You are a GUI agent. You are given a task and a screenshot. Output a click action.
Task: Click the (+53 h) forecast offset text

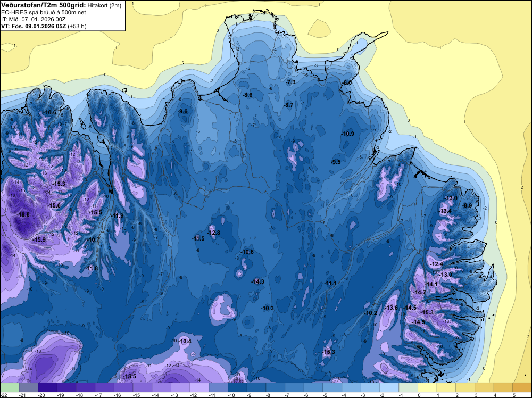point(77,26)
